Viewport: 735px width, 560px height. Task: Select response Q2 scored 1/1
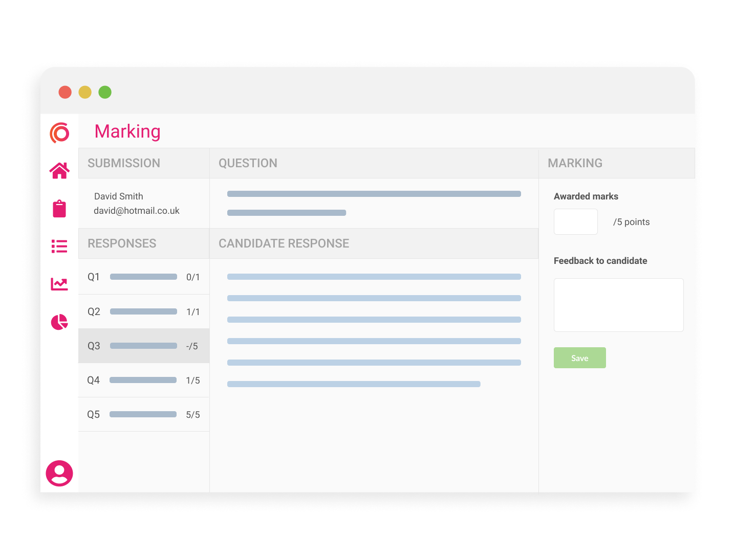[143, 311]
